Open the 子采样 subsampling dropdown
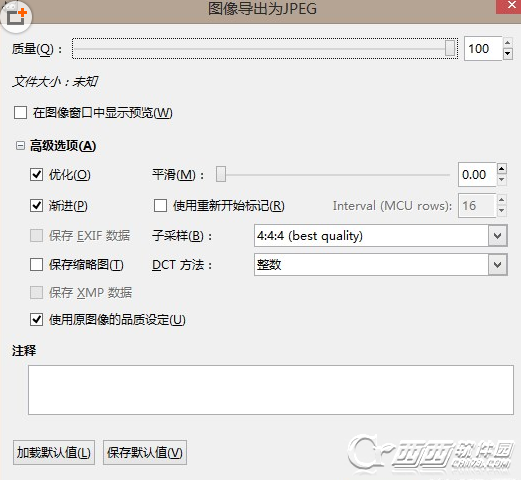The image size is (521, 480). pyautogui.click(x=498, y=236)
